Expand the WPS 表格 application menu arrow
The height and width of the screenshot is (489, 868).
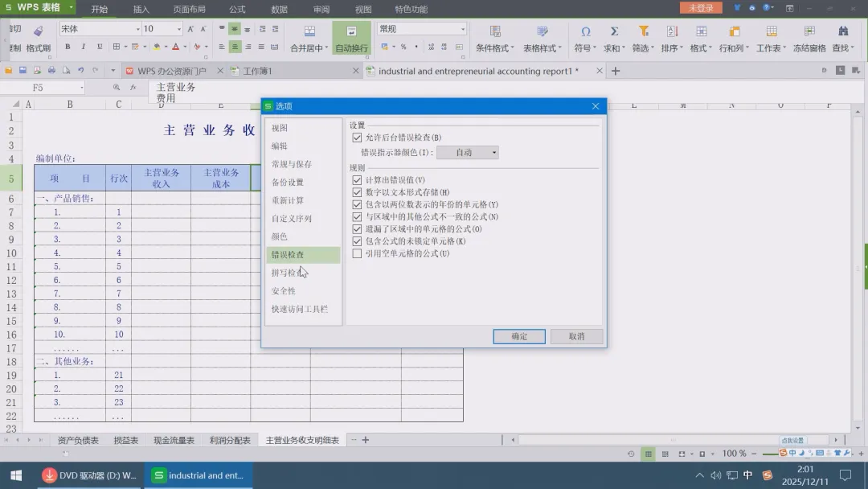pos(71,8)
